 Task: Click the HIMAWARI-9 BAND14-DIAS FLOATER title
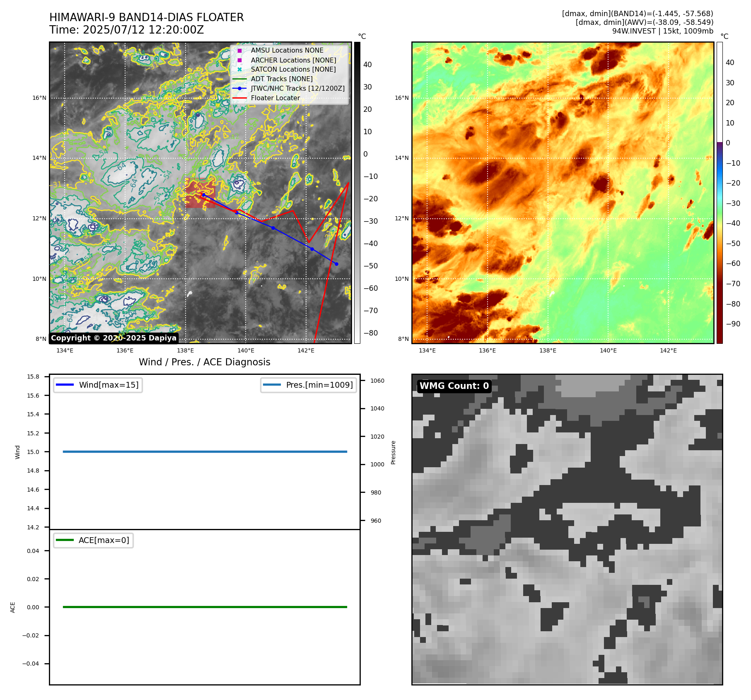[x=147, y=17]
